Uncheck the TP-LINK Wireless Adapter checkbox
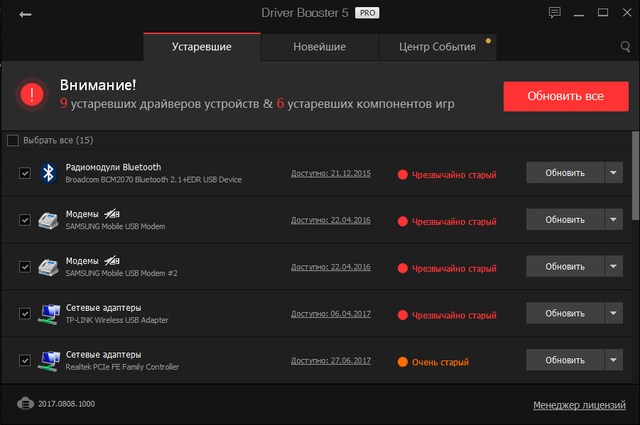The width and height of the screenshot is (640, 425). [24, 314]
